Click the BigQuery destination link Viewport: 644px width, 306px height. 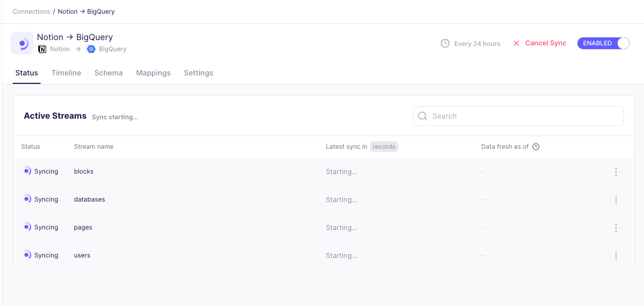point(112,49)
